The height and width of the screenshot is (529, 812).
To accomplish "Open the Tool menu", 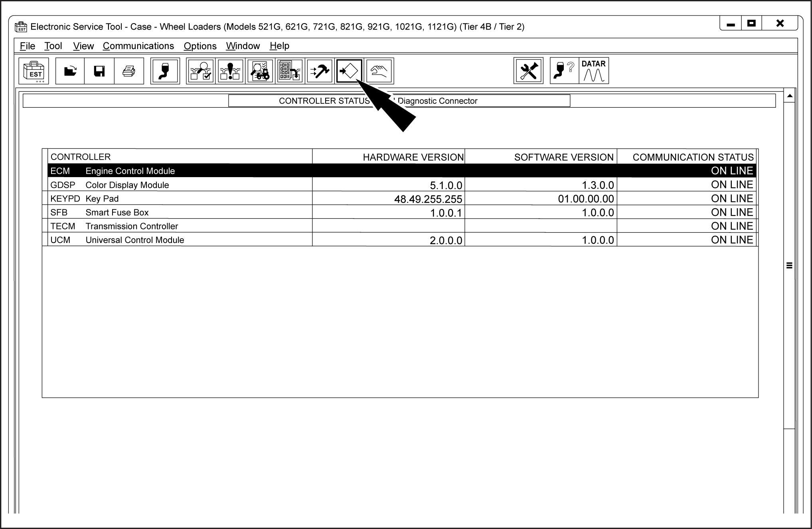I will pos(53,46).
